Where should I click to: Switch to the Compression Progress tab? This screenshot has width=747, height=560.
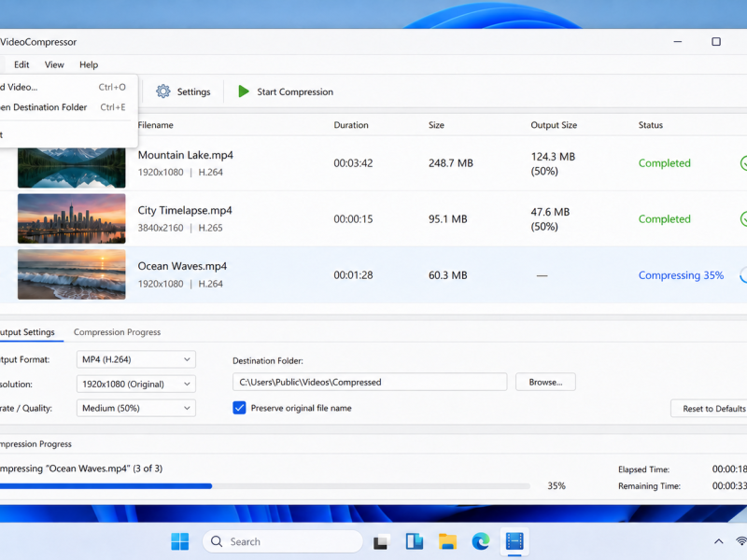coord(117,332)
